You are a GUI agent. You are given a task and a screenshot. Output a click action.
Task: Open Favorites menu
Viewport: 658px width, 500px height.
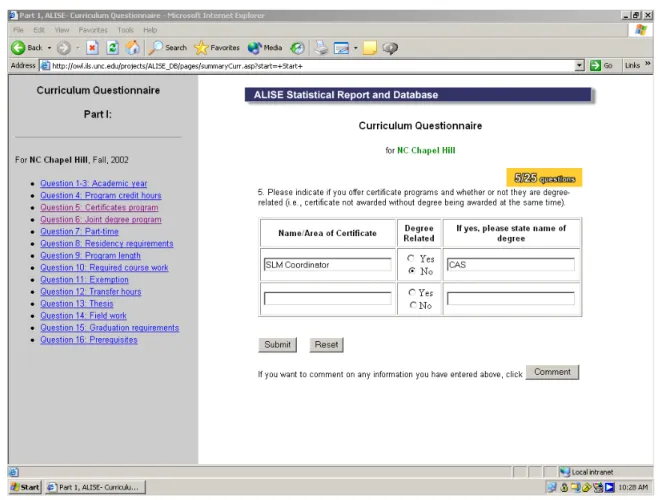pos(93,30)
